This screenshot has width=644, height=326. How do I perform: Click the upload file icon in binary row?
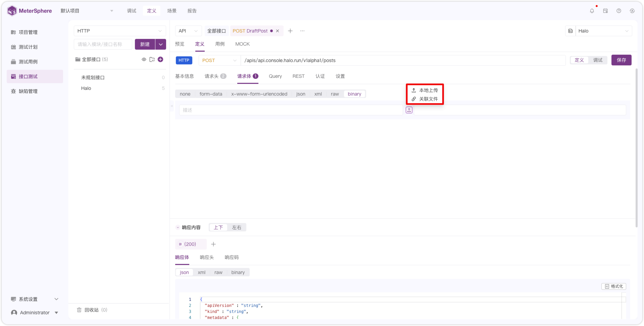pos(409,110)
